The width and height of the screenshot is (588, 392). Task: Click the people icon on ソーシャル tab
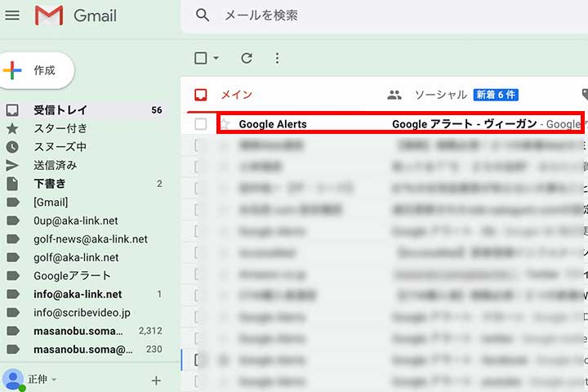click(x=394, y=95)
